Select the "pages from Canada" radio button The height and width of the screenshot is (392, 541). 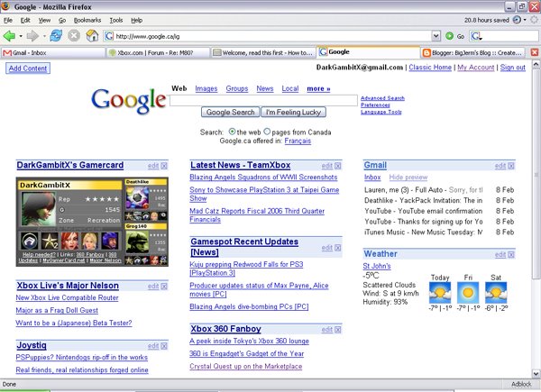(267, 132)
